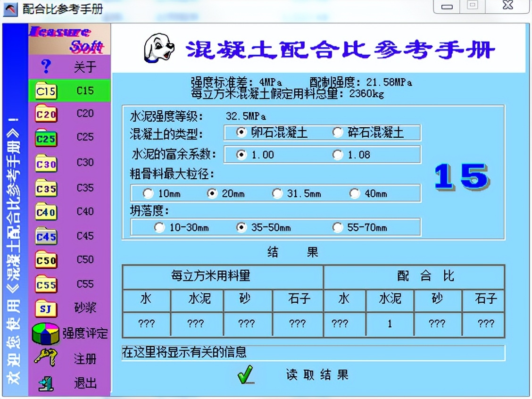Select the 55-70mm slump range
The height and width of the screenshot is (399, 532).
coord(337,227)
